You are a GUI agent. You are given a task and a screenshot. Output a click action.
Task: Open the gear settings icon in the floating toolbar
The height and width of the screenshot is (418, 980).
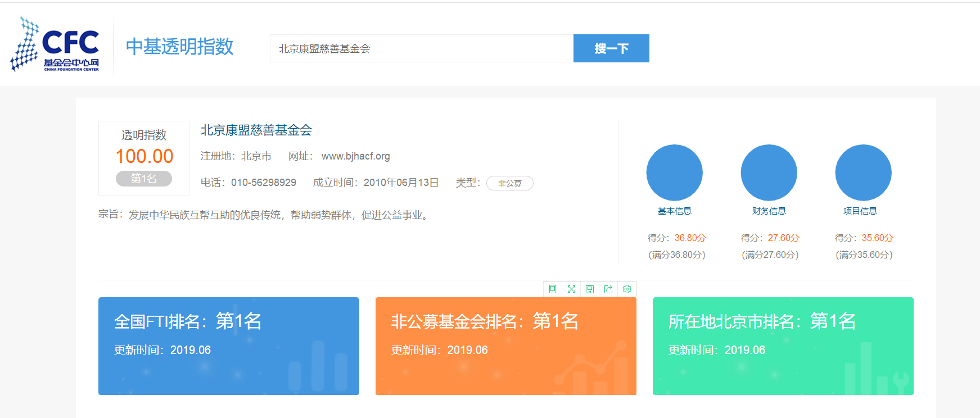[x=627, y=289]
